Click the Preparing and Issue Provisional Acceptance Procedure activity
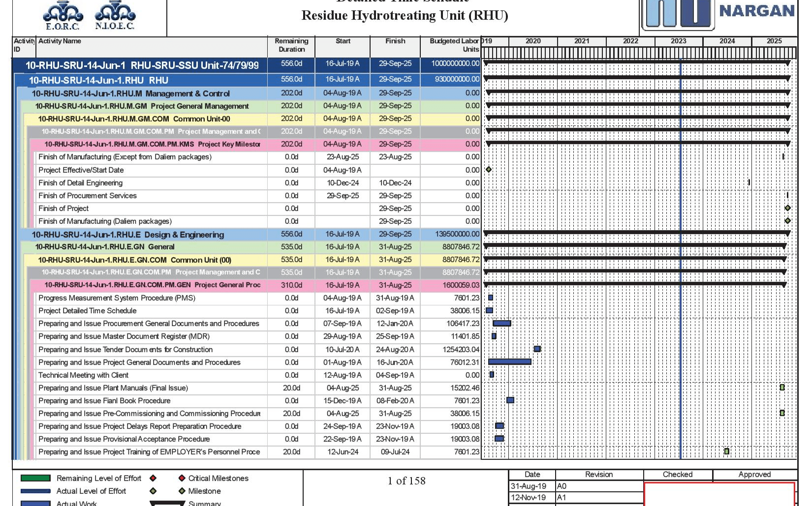Viewport: 812px width, 506px height. tap(124, 439)
